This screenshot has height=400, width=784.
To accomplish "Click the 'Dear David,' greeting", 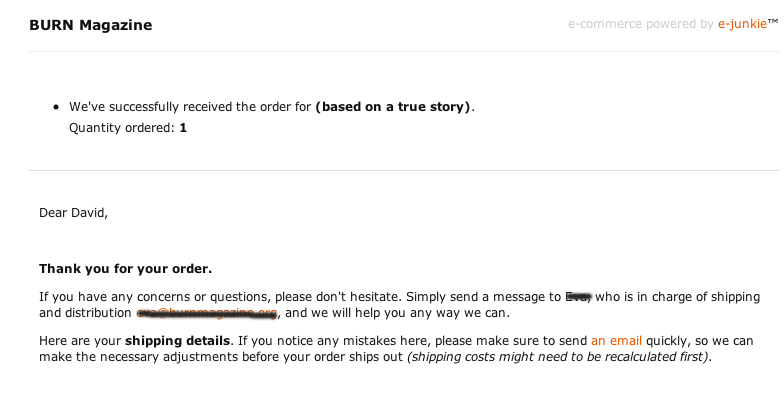I will click(73, 212).
